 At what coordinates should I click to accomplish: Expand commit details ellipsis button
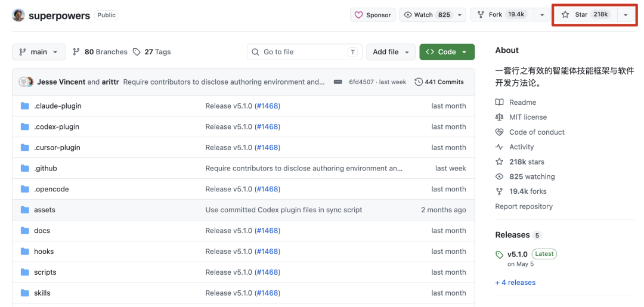coord(338,82)
